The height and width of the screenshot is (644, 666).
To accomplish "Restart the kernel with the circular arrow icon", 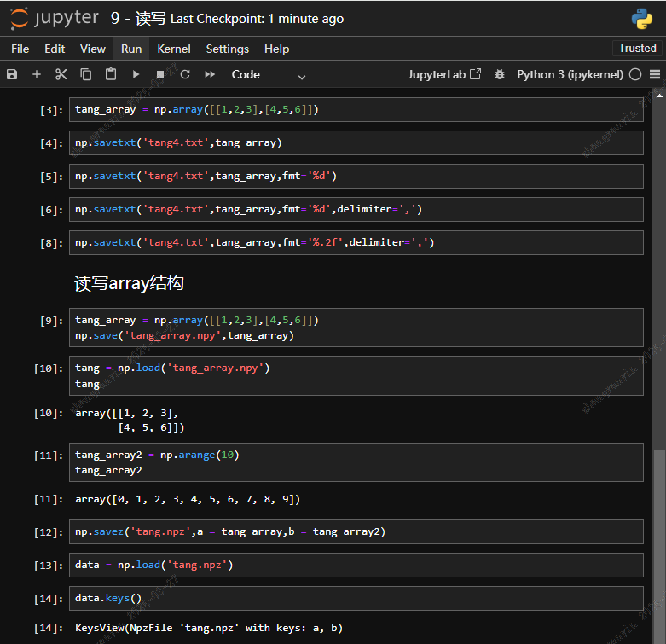I will click(185, 74).
